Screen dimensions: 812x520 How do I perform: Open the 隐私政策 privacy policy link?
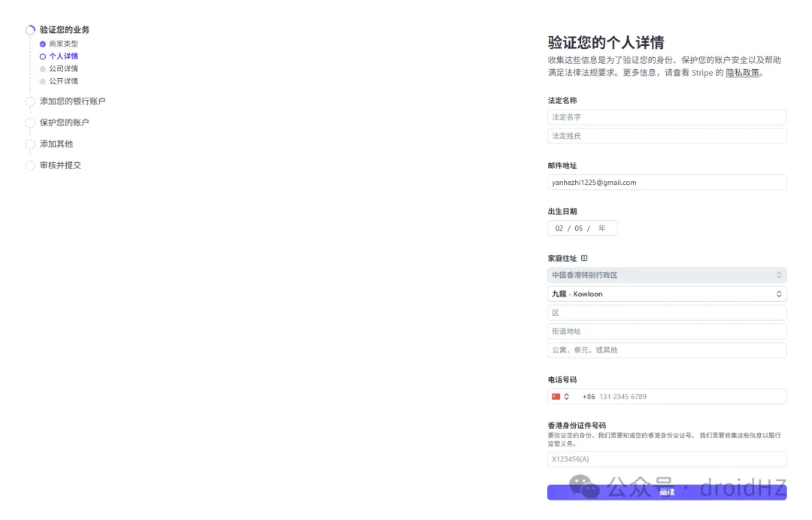[742, 73]
